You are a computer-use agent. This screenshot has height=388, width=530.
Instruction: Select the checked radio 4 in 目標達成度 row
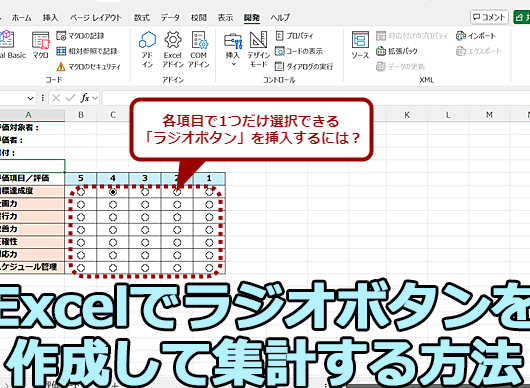pos(113,192)
